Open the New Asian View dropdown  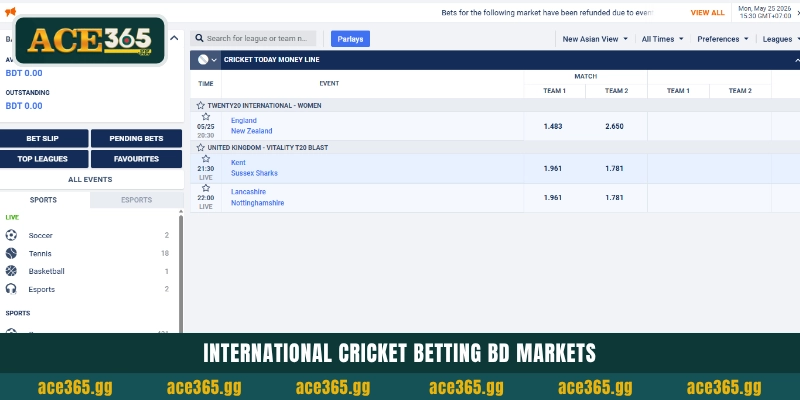point(595,39)
